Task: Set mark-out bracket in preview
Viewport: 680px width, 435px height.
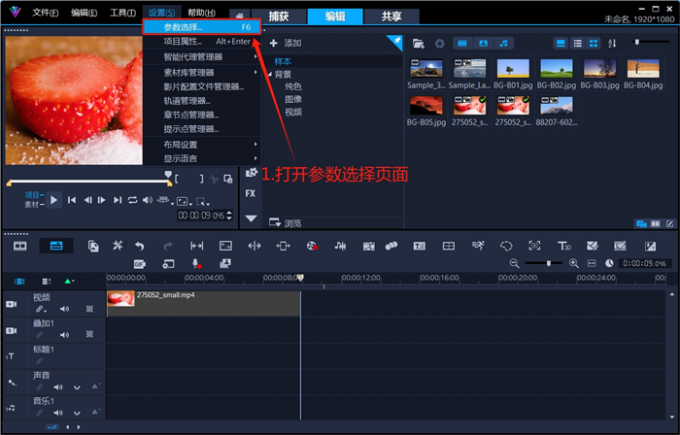Action: 201,179
